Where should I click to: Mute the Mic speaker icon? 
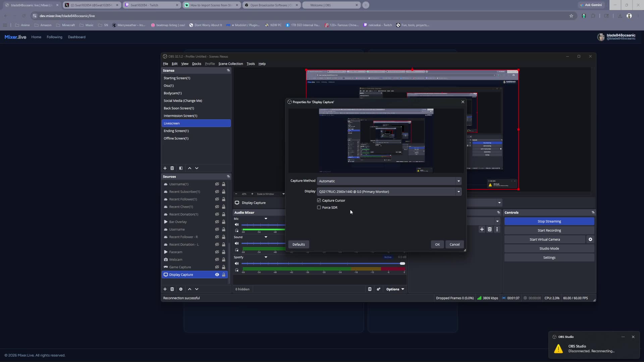pos(237,225)
